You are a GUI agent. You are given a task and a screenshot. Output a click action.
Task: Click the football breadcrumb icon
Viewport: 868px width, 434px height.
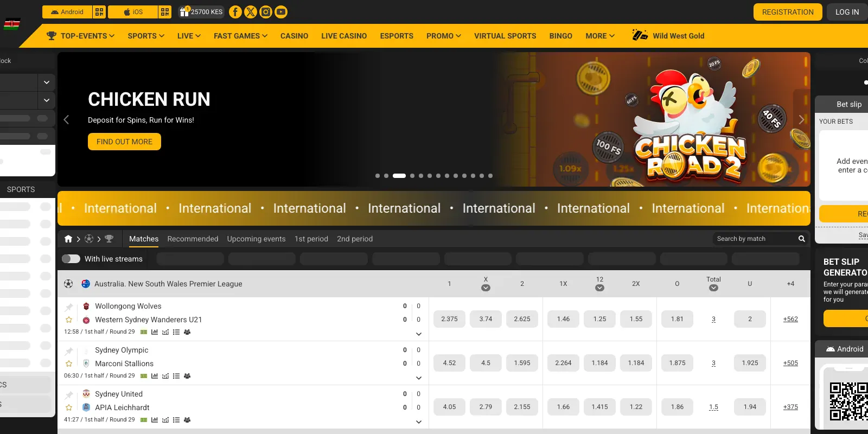[89, 239]
